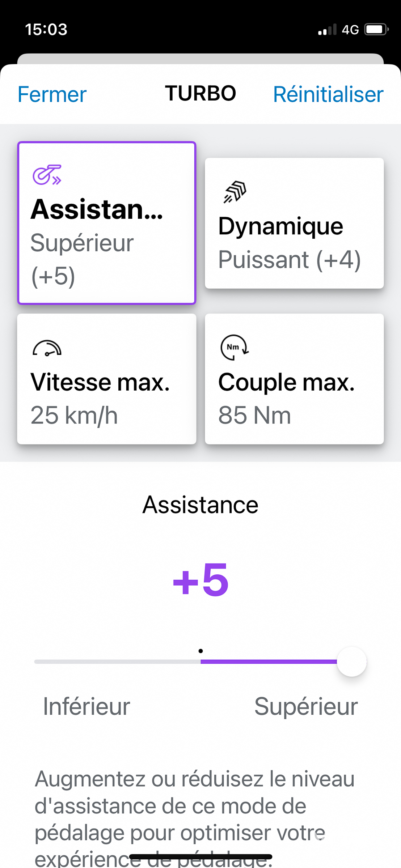The height and width of the screenshot is (868, 401).
Task: Click the Assistance slider thumb
Action: point(351,661)
